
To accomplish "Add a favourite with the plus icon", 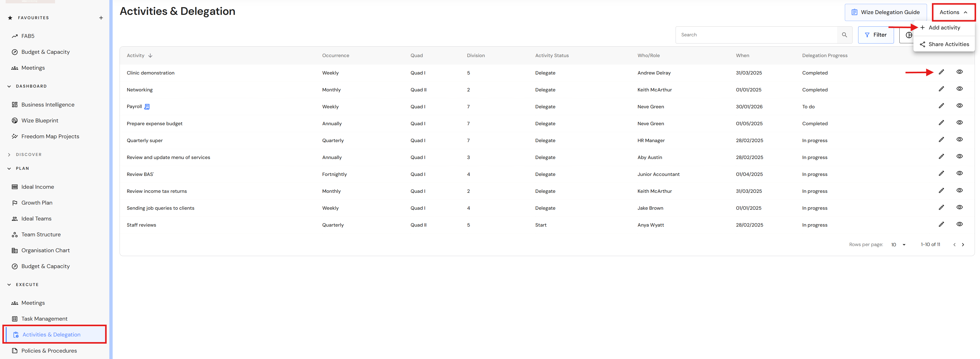I will tap(101, 18).
